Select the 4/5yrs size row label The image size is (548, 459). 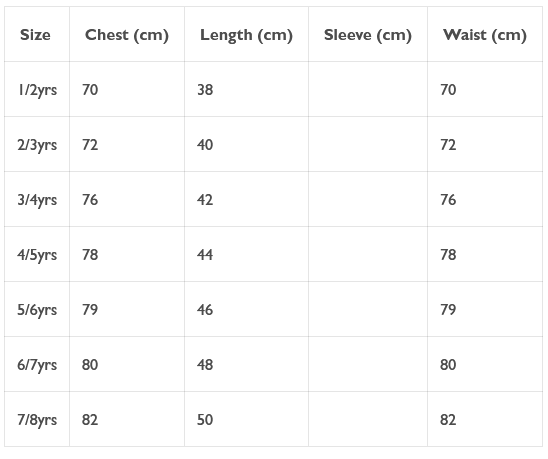coord(37,255)
